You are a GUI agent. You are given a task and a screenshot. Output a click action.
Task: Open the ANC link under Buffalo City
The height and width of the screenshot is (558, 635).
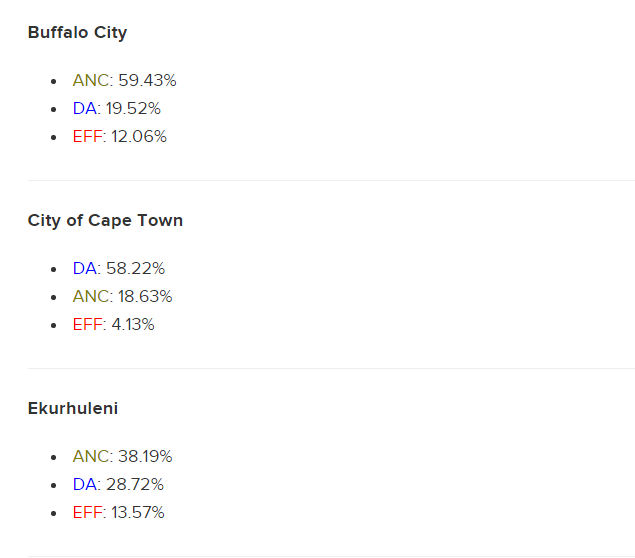pos(91,80)
